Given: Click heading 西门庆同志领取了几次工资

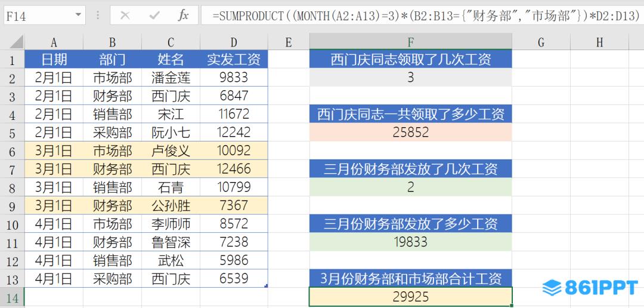Looking at the screenshot, I should [411, 60].
